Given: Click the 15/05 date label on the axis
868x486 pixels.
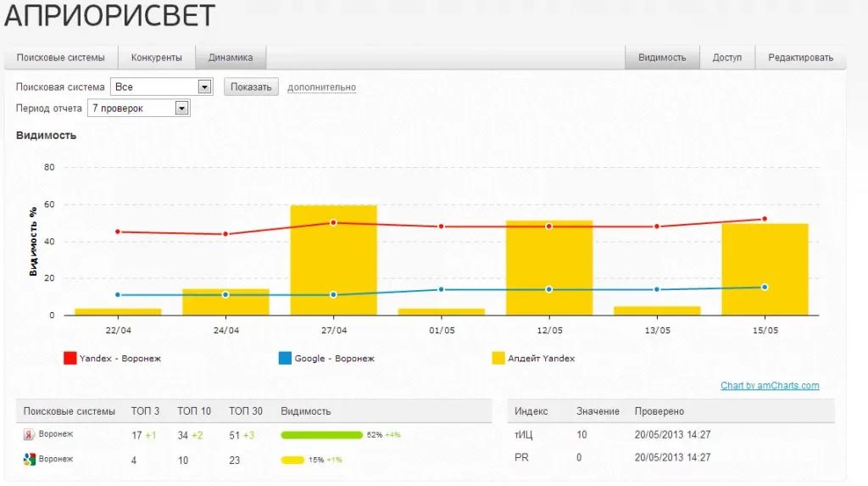Looking at the screenshot, I should tap(765, 330).
